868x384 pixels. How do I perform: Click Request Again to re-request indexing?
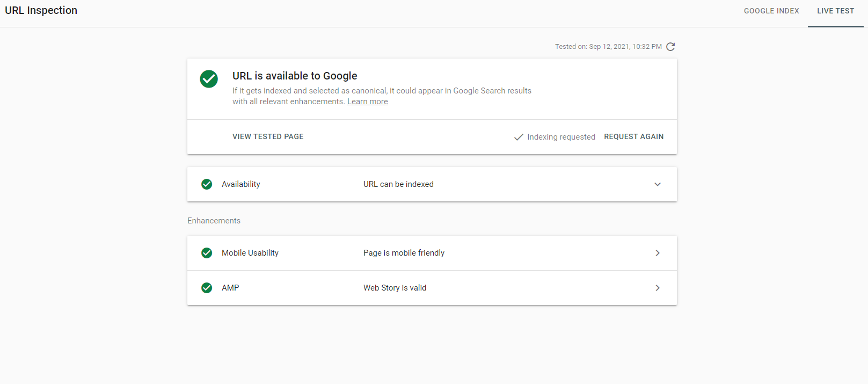(633, 136)
